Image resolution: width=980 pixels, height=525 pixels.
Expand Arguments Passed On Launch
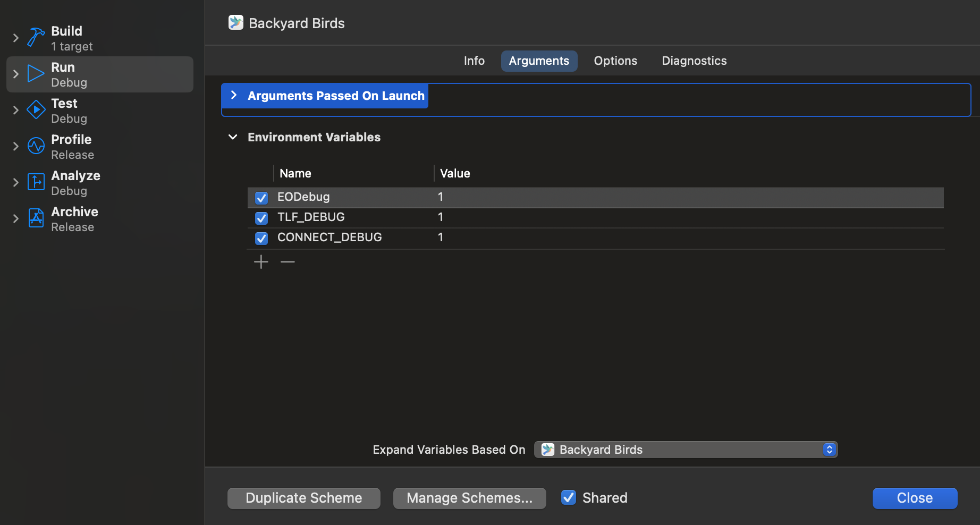233,95
